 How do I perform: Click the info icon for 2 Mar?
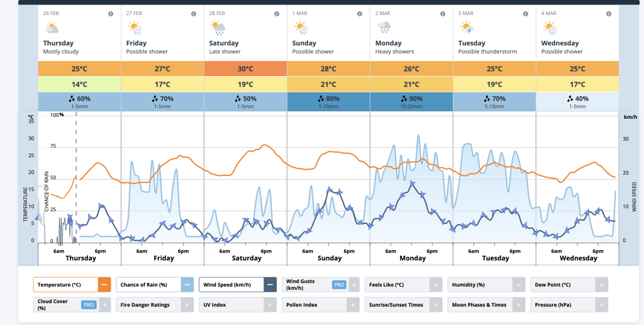point(443,13)
